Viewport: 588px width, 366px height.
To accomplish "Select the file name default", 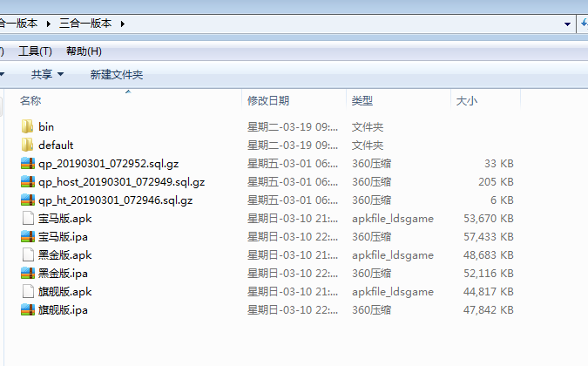I will tap(56, 146).
